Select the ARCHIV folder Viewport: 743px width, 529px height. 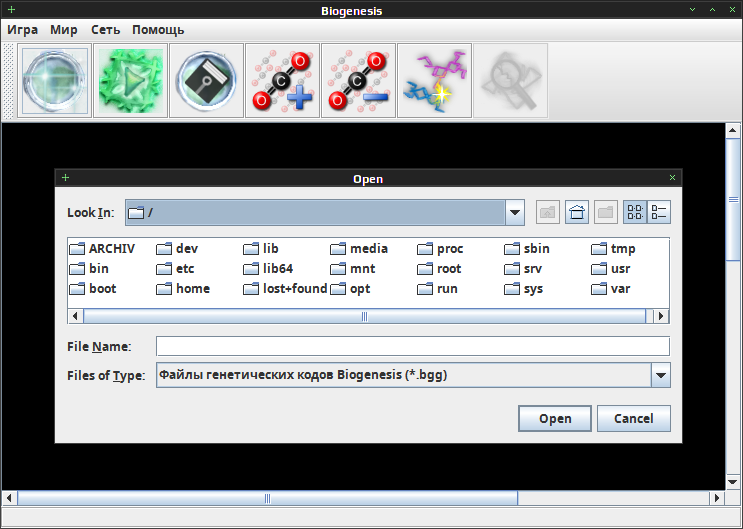click(x=102, y=248)
